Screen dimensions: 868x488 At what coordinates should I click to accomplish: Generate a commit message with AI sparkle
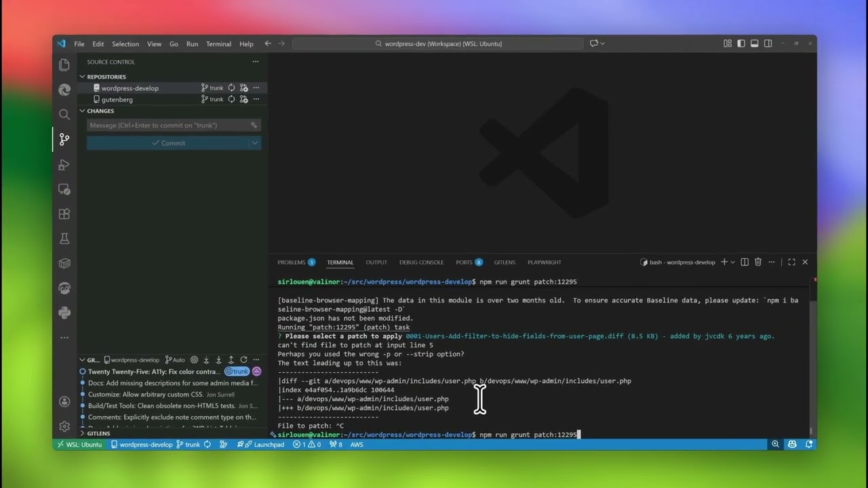[254, 125]
